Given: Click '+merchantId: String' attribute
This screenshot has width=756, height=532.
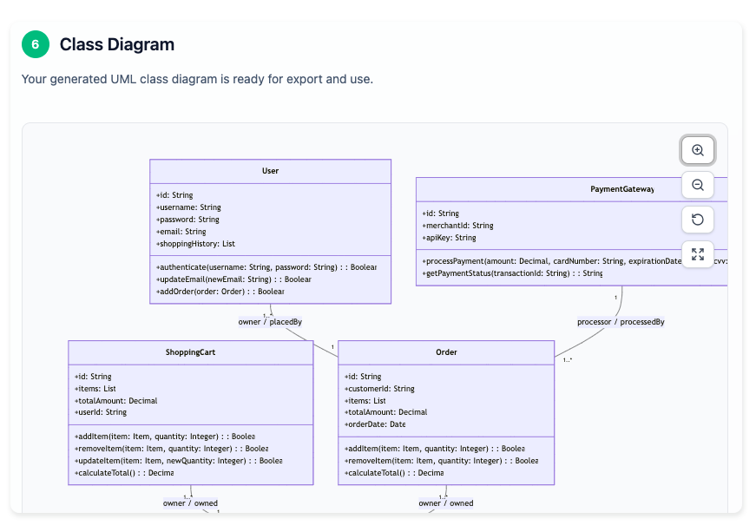Looking at the screenshot, I should click(x=457, y=226).
